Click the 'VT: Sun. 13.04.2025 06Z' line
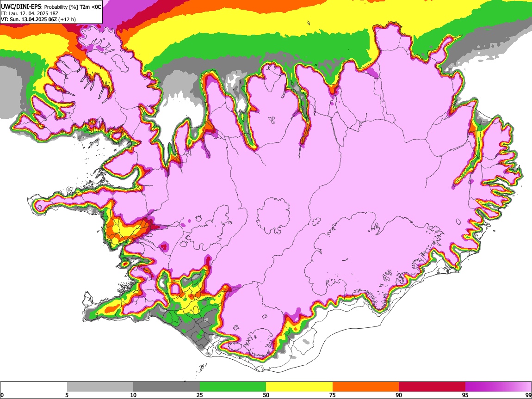This screenshot has width=532, height=399. 29,19
